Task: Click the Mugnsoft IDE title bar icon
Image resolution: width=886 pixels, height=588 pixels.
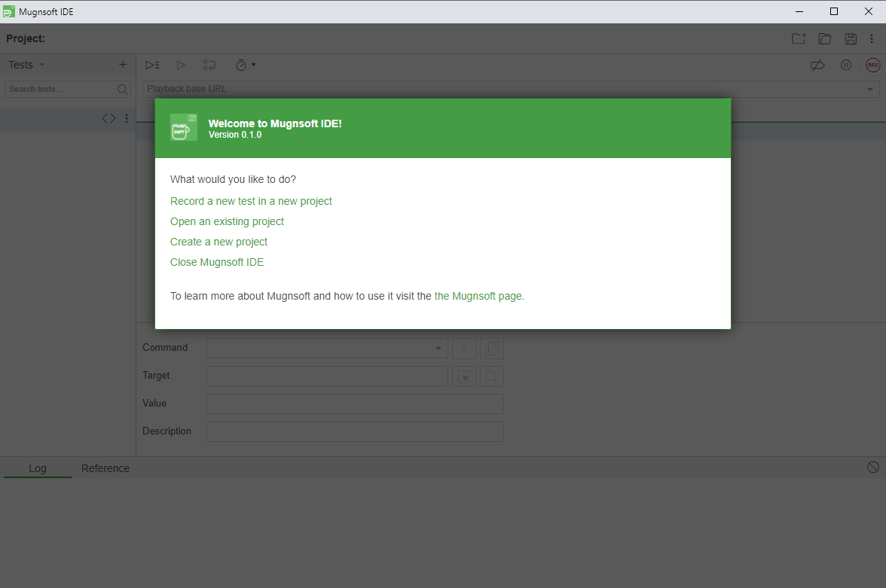Action: coord(9,12)
